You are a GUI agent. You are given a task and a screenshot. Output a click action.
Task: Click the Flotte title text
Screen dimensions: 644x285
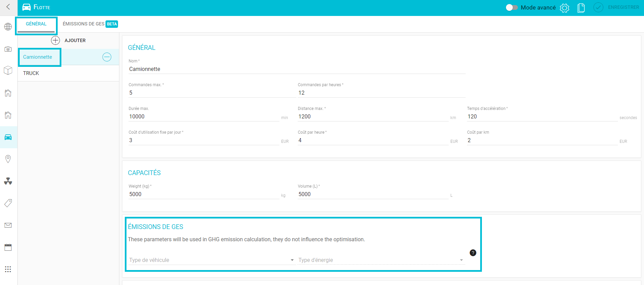[x=42, y=7]
